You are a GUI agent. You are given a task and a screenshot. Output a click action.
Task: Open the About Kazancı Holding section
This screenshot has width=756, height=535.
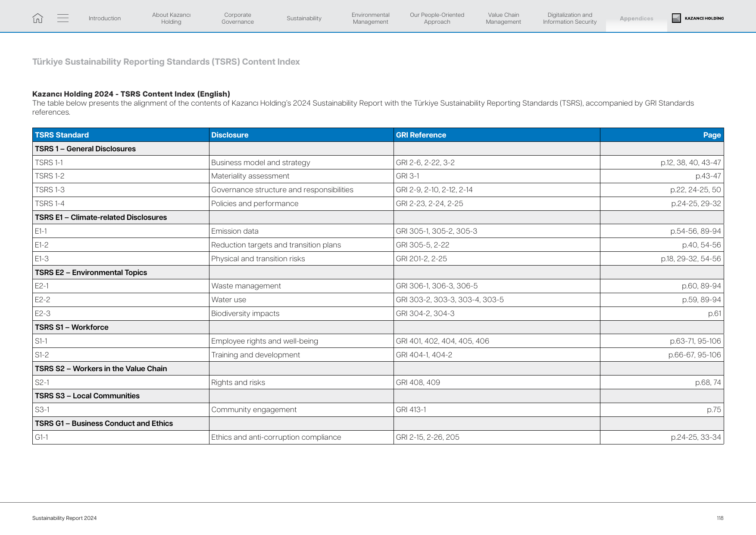tap(171, 18)
